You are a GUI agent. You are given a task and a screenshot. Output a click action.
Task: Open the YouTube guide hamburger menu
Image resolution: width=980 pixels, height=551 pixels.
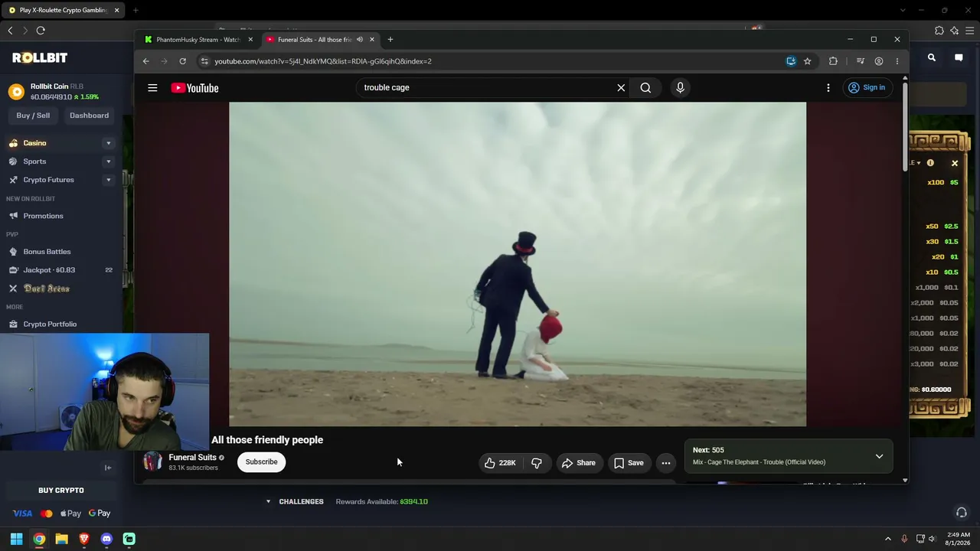[152, 88]
